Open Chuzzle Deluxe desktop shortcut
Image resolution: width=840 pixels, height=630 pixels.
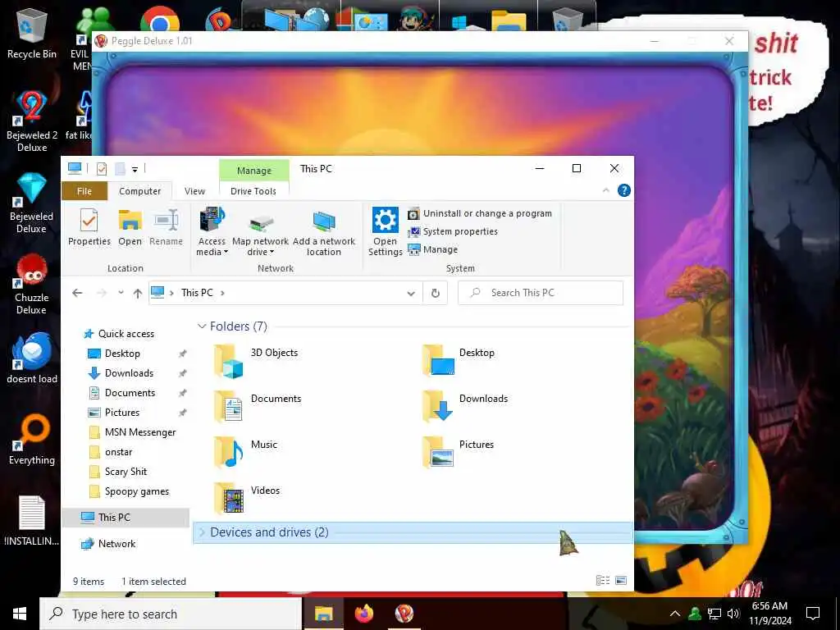click(x=32, y=285)
